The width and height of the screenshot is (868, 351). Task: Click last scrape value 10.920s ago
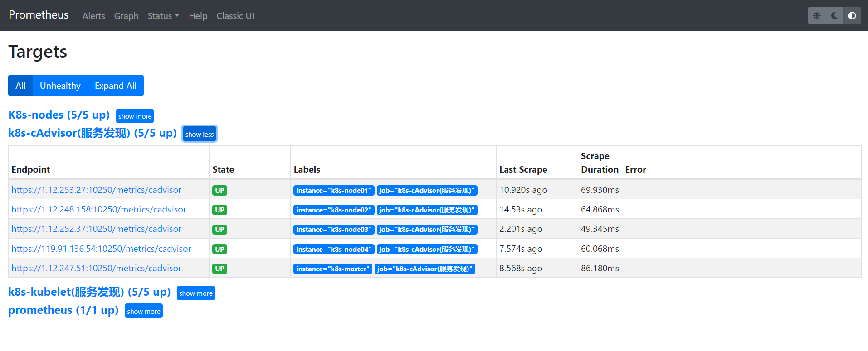(x=523, y=190)
